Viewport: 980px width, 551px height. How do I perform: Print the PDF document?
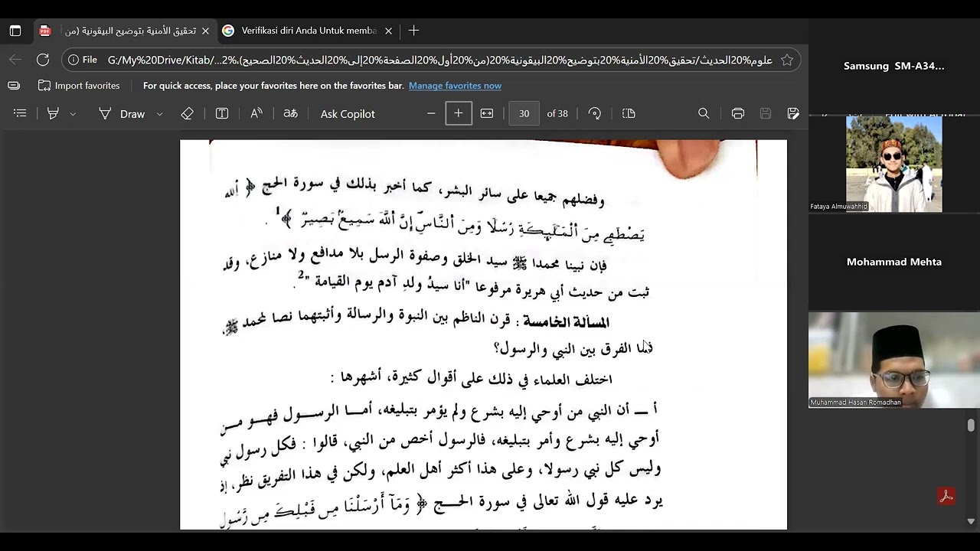[738, 113]
